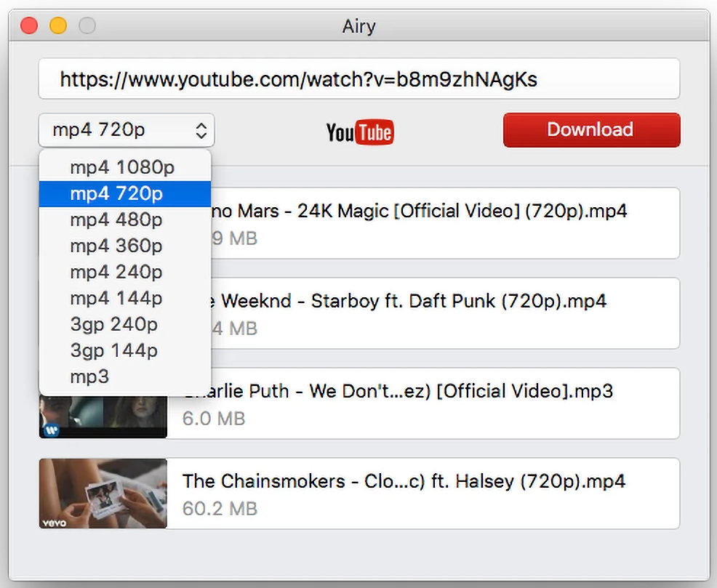Open The Chainsmokers video thumbnail

click(103, 494)
